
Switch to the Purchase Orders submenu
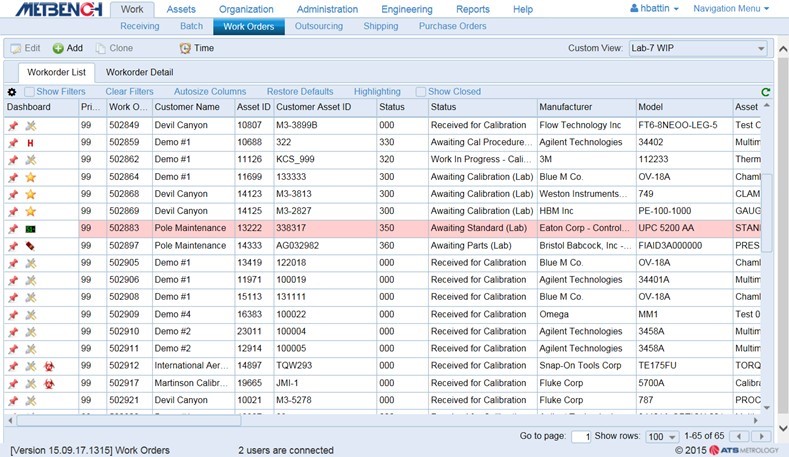(452, 26)
